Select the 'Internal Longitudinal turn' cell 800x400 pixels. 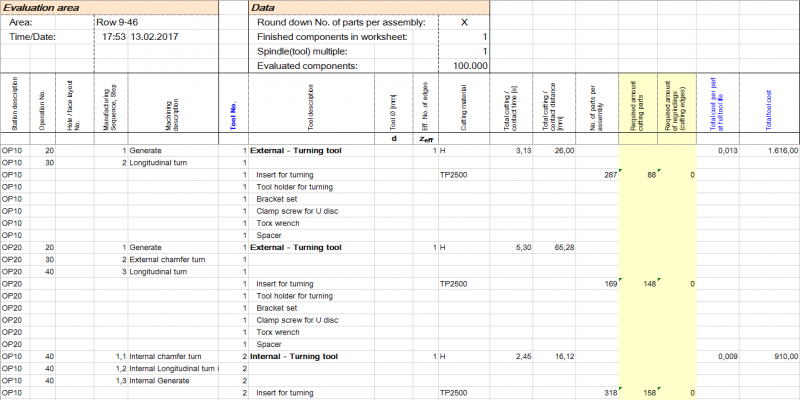tap(173, 368)
